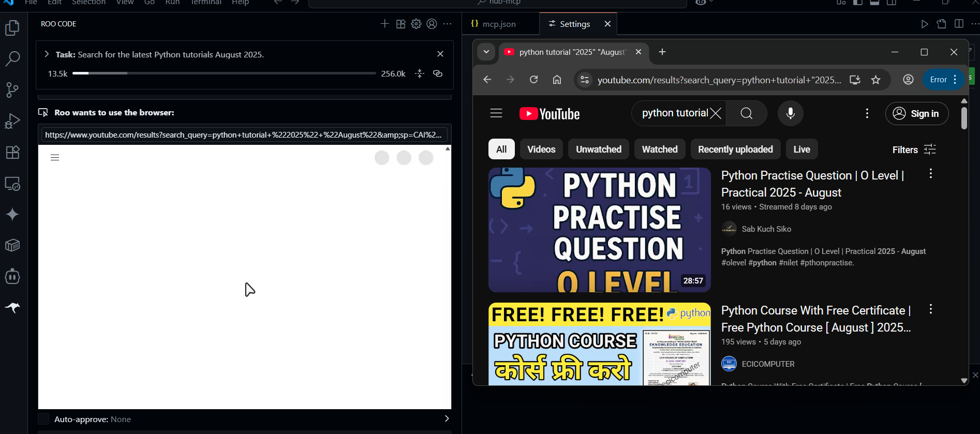Click the Run editor action icon
The image size is (980, 434).
pyautogui.click(x=925, y=24)
